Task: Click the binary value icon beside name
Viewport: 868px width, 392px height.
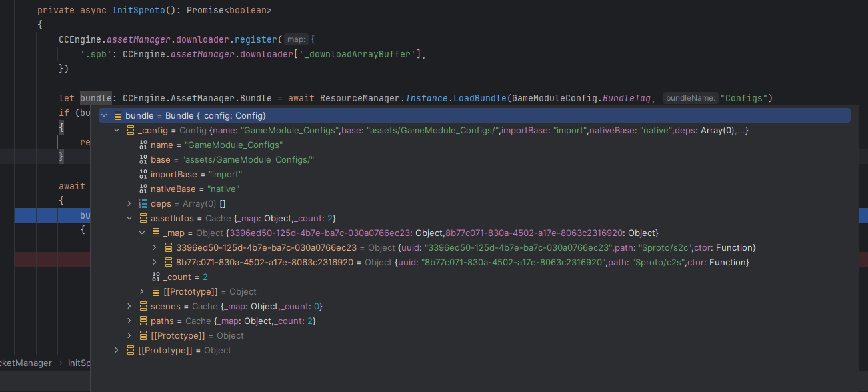Action: [143, 145]
